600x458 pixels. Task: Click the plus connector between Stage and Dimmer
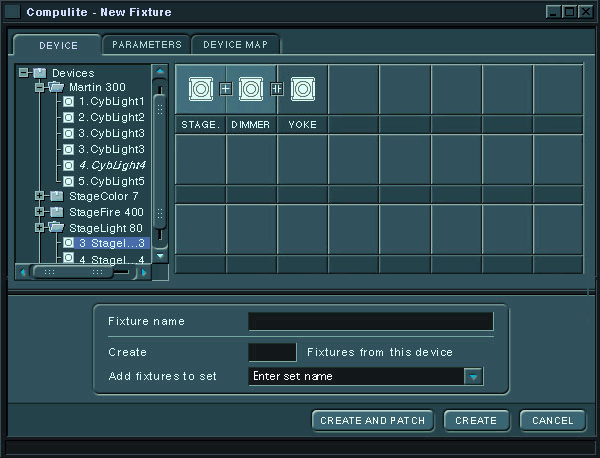(226, 89)
